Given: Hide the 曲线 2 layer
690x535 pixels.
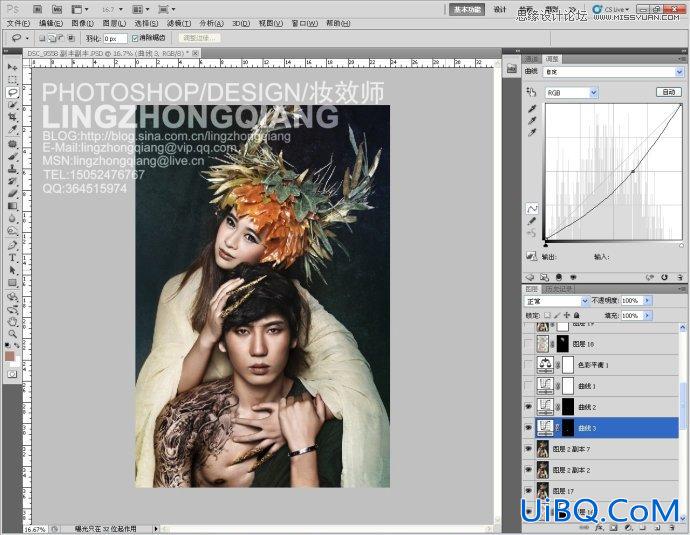Looking at the screenshot, I should click(x=529, y=407).
